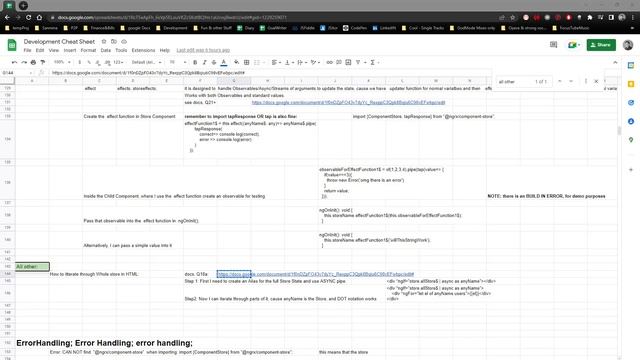
Task: Open the Google account avatar
Action: tap(628, 45)
